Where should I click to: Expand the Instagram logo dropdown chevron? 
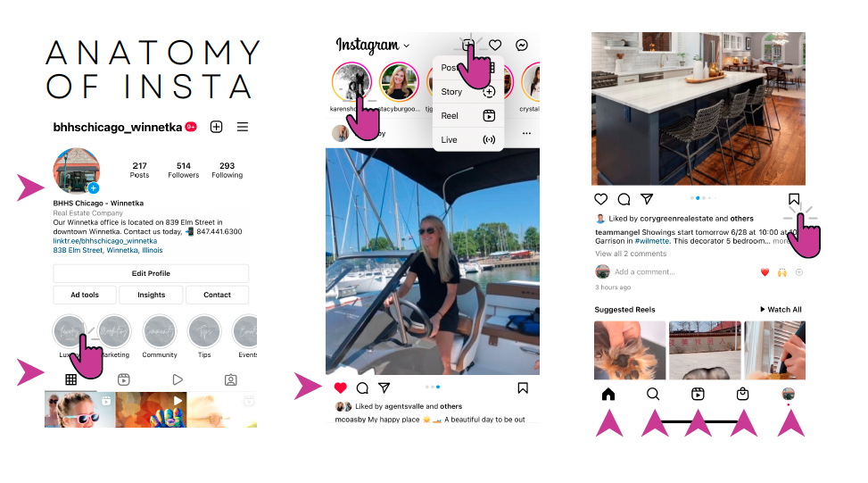(406, 46)
